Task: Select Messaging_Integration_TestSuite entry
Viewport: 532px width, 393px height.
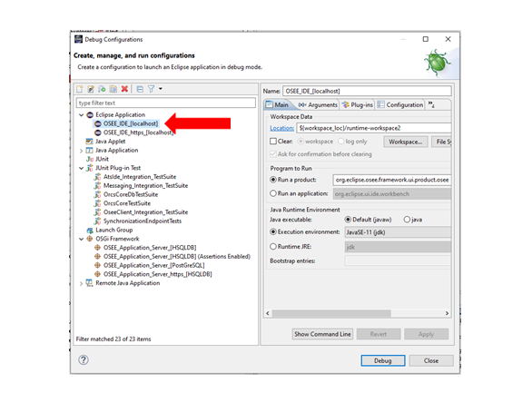Action: (145, 185)
